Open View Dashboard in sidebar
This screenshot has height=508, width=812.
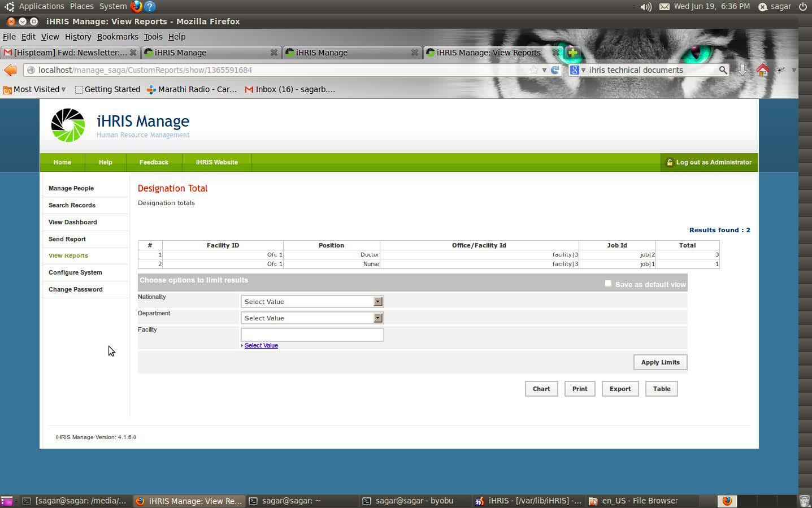pyautogui.click(x=73, y=222)
